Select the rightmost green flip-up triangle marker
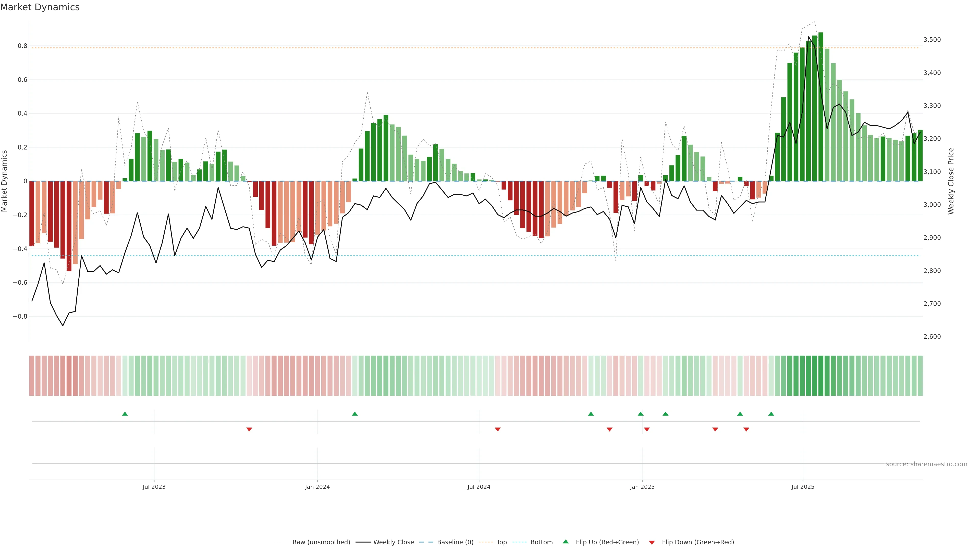The image size is (980, 551). pos(771,414)
